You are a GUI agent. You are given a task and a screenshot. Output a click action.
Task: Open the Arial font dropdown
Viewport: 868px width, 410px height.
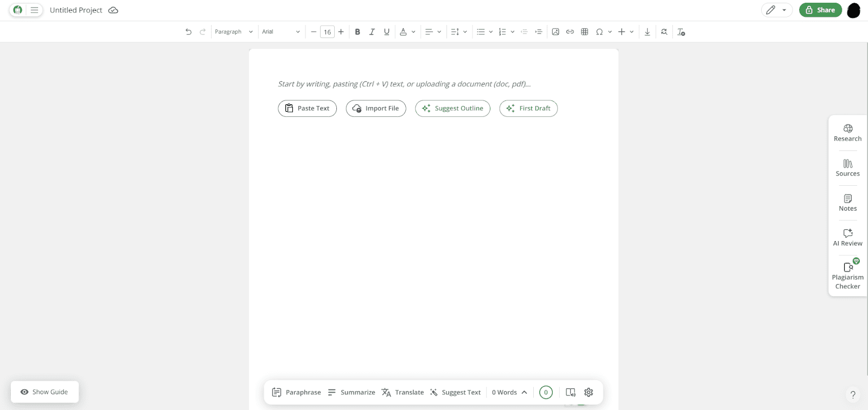(281, 32)
